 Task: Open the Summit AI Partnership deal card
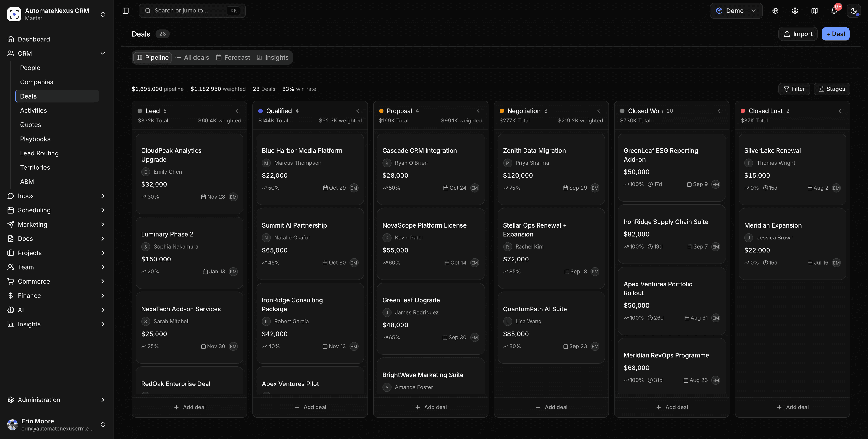[310, 244]
